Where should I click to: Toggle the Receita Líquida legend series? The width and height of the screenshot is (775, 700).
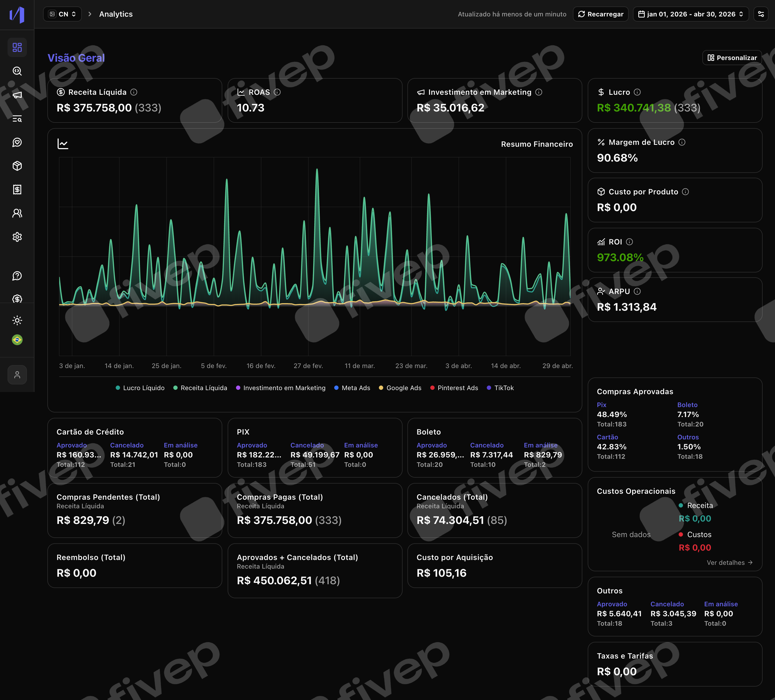pyautogui.click(x=200, y=388)
